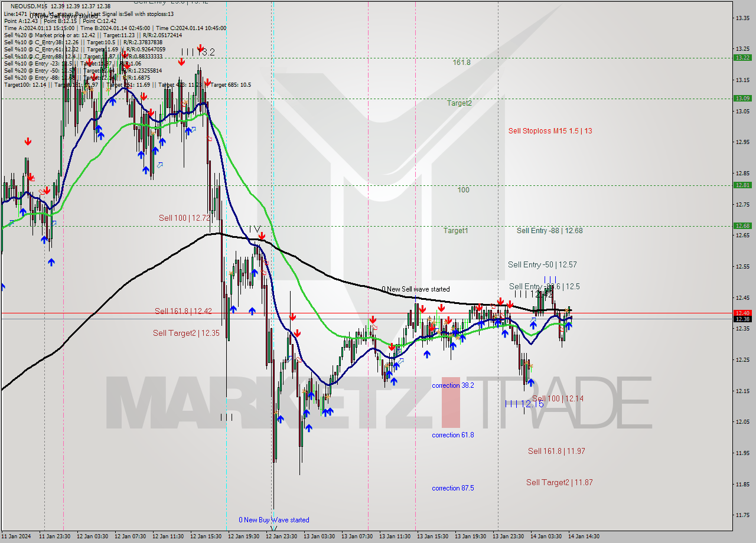Click the 'Sell Entry -88 | 12.68' label

pos(549,231)
